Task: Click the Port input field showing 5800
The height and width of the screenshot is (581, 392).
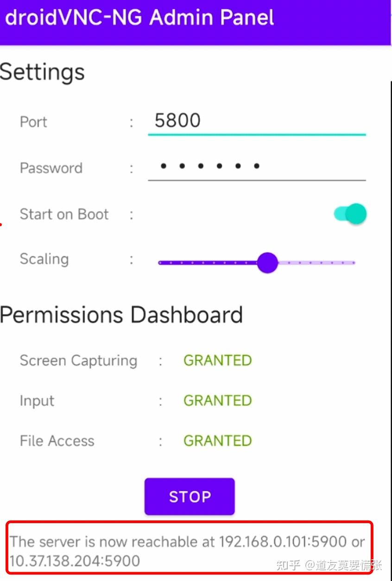Action: 256,121
